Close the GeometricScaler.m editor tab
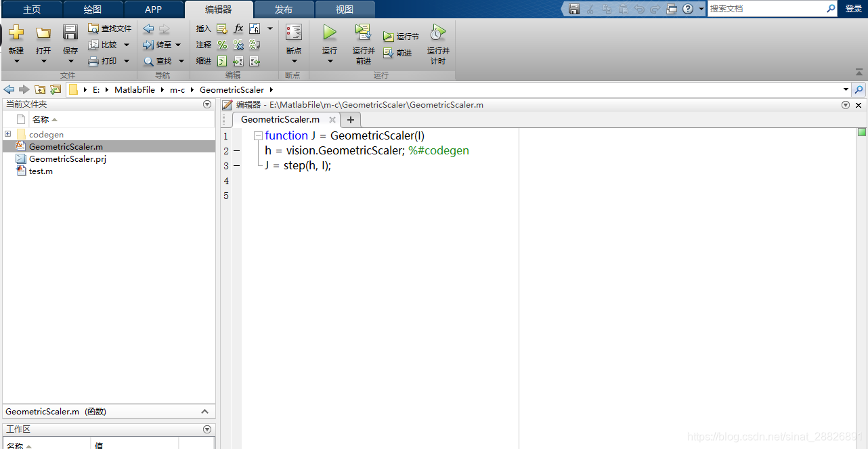 point(332,120)
